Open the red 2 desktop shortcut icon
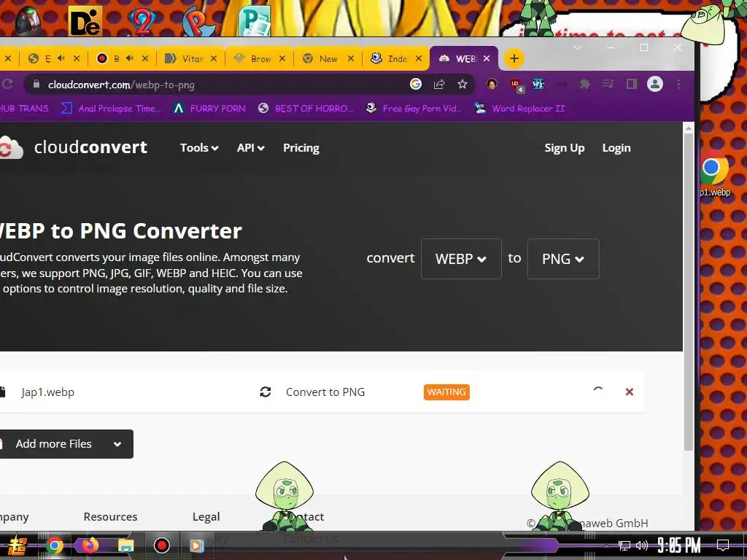Viewport: 747px width, 560px height. tap(142, 21)
